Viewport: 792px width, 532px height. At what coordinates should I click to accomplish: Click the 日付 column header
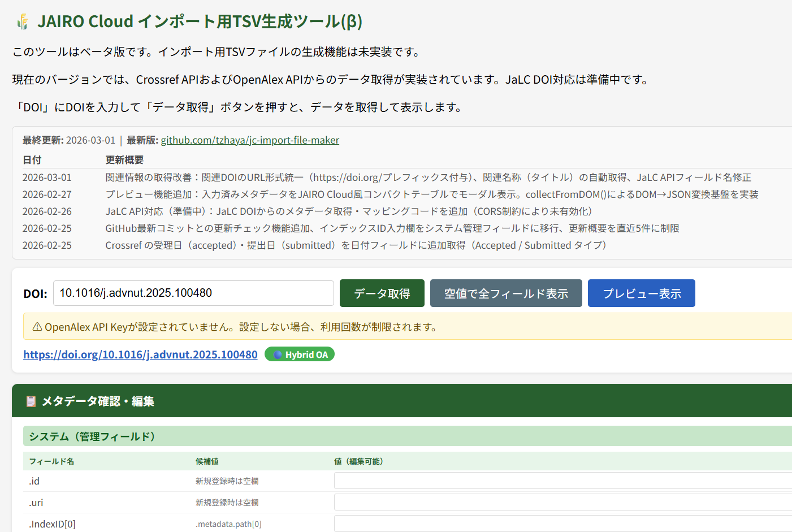point(32,160)
